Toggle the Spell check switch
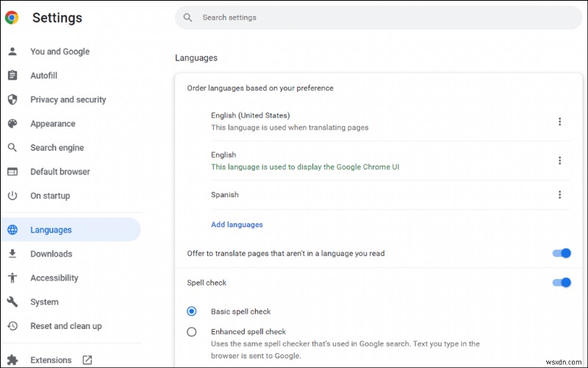Viewport: 588px width, 368px height. pyautogui.click(x=562, y=283)
